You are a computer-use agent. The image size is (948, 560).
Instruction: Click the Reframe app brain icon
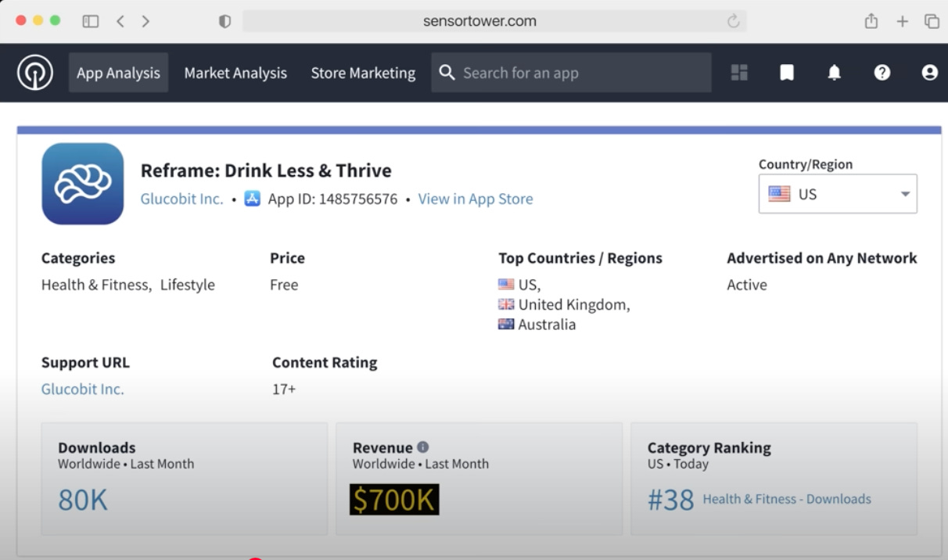click(x=83, y=184)
